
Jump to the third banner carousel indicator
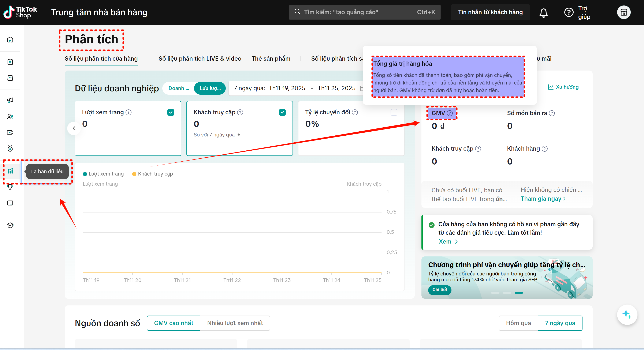coord(519,293)
